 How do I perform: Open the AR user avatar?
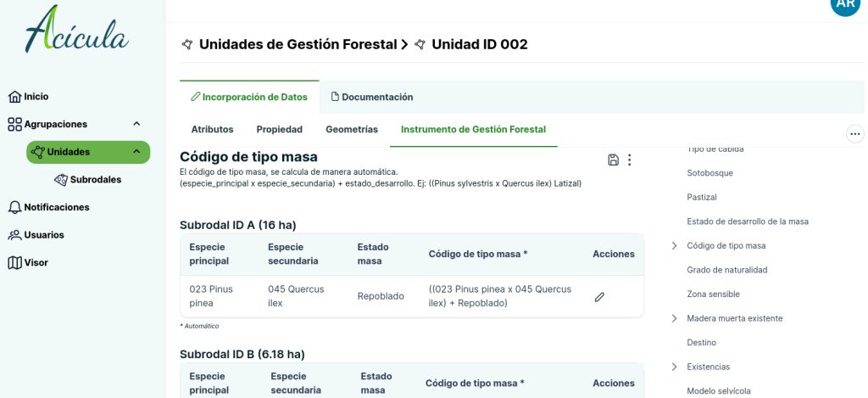click(x=845, y=4)
